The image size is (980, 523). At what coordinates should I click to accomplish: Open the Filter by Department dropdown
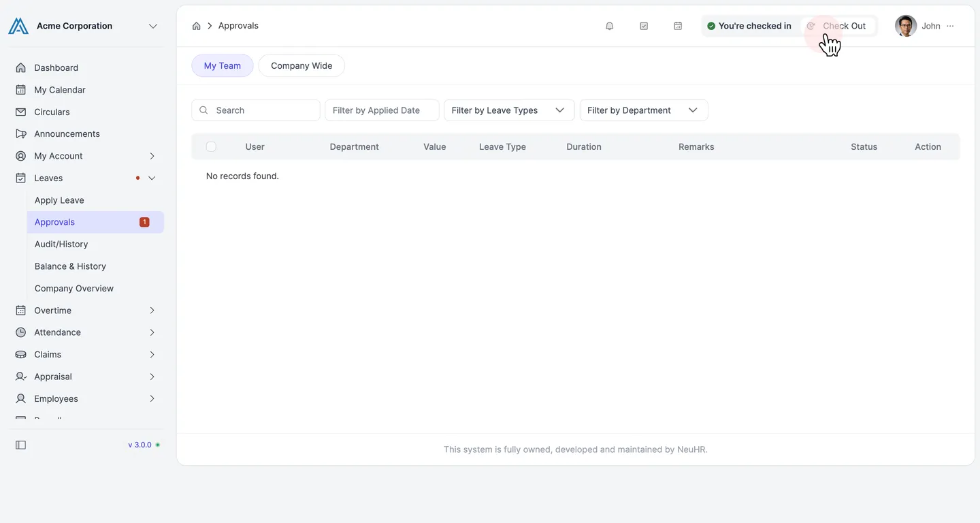tap(644, 110)
